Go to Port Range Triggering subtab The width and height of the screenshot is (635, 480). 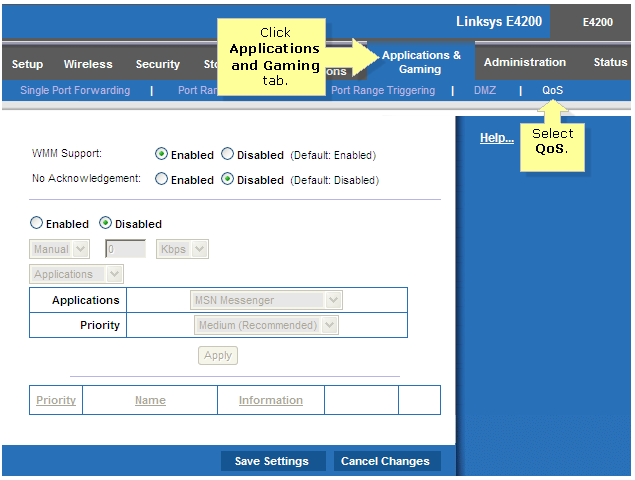point(383,90)
